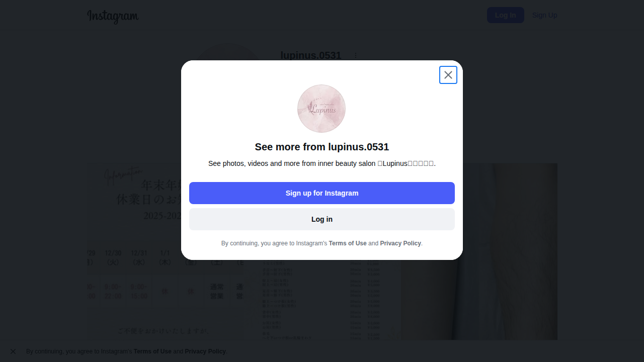This screenshot has width=644, height=362.
Task: Open Terms of Use inside the dialog
Action: pyautogui.click(x=348, y=243)
